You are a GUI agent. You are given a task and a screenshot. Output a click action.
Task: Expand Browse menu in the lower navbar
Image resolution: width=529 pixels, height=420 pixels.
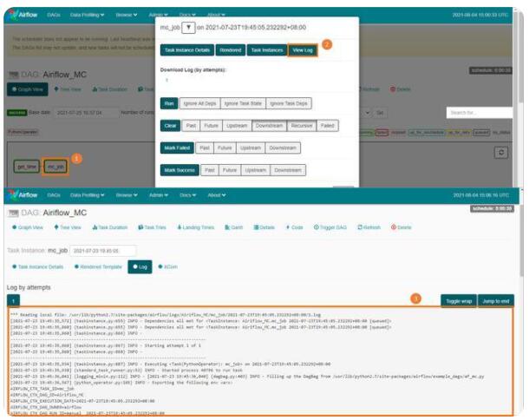point(126,195)
